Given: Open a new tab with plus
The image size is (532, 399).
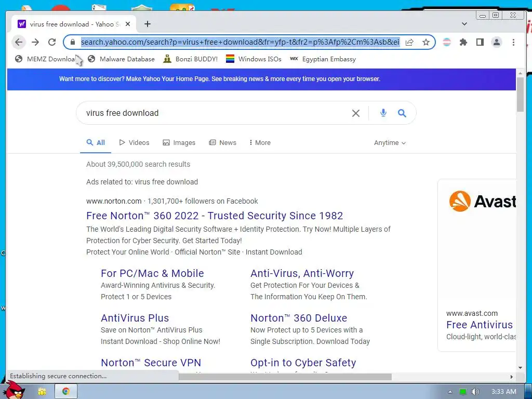Looking at the screenshot, I should click(x=147, y=24).
